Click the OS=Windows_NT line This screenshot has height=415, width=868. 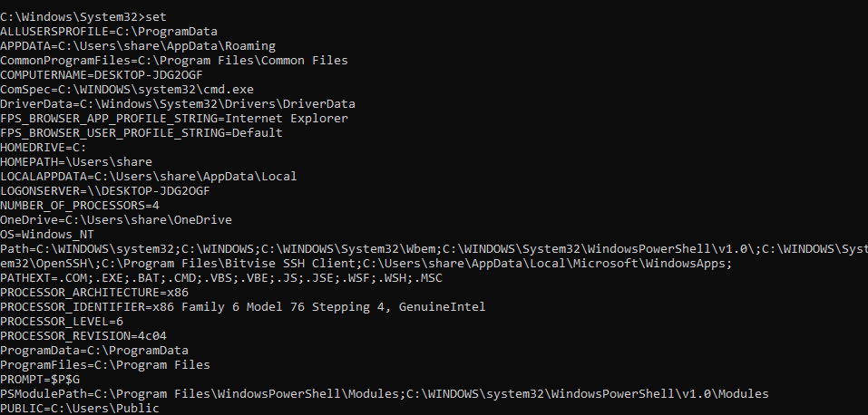[47, 234]
